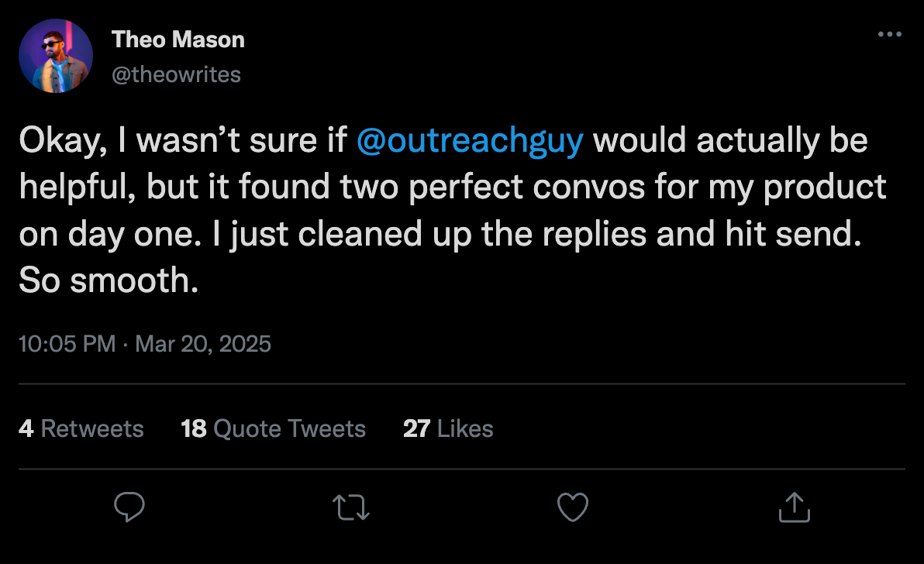This screenshot has width=924, height=564.
Task: Open the 18 Quote Tweets list
Action: point(273,428)
